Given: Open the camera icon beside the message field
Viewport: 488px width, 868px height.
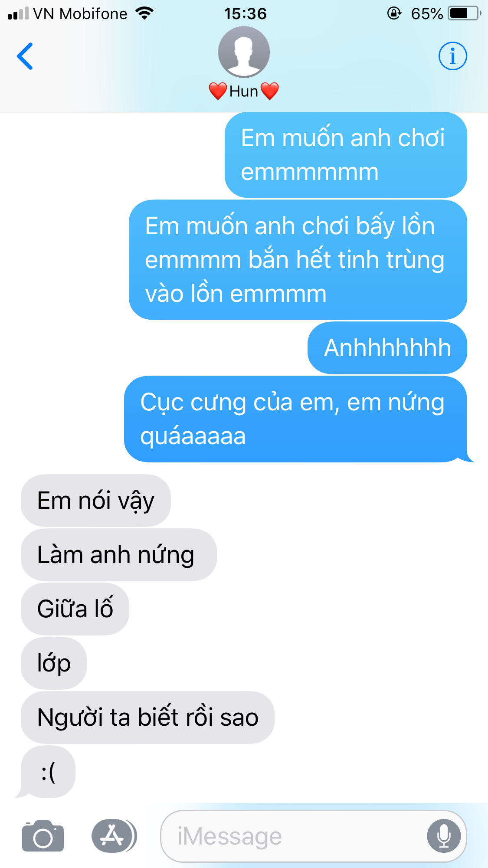Looking at the screenshot, I should pyautogui.click(x=43, y=836).
